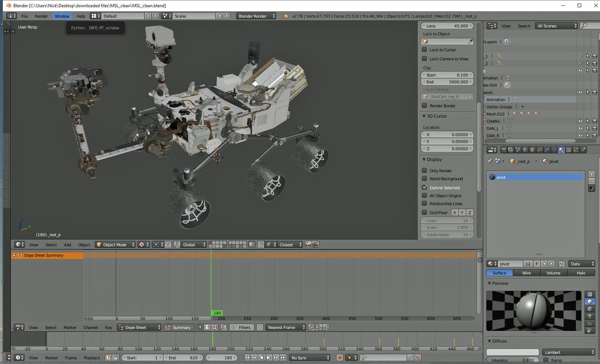Open the Window menu
The image size is (600, 364).
point(62,16)
